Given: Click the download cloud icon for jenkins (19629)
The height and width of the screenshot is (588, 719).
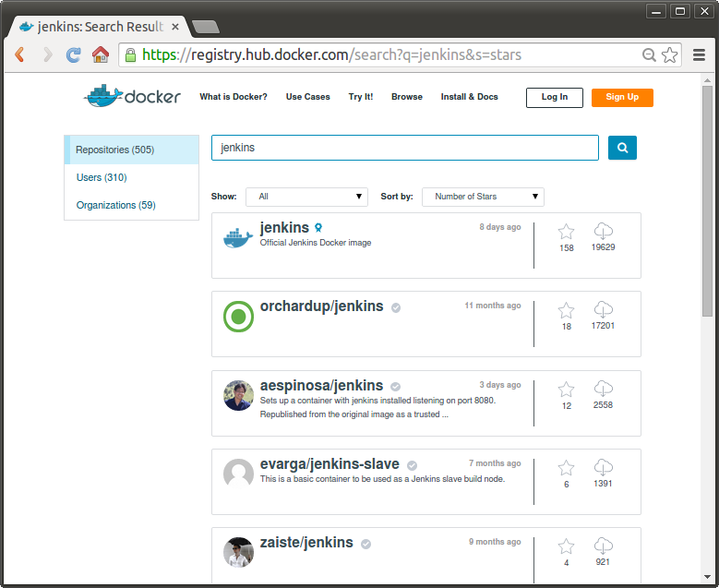Looking at the screenshot, I should (x=603, y=231).
